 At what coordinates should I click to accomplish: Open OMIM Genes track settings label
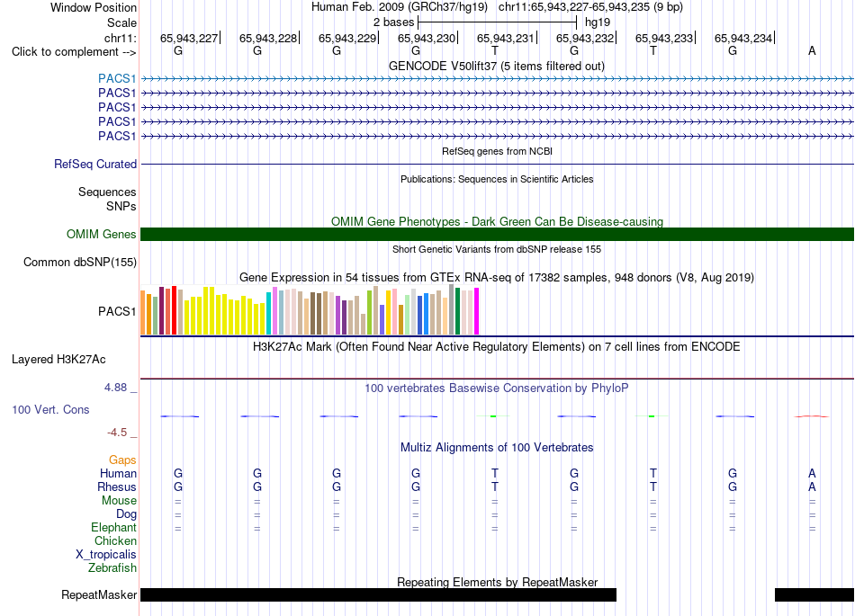coord(102,234)
